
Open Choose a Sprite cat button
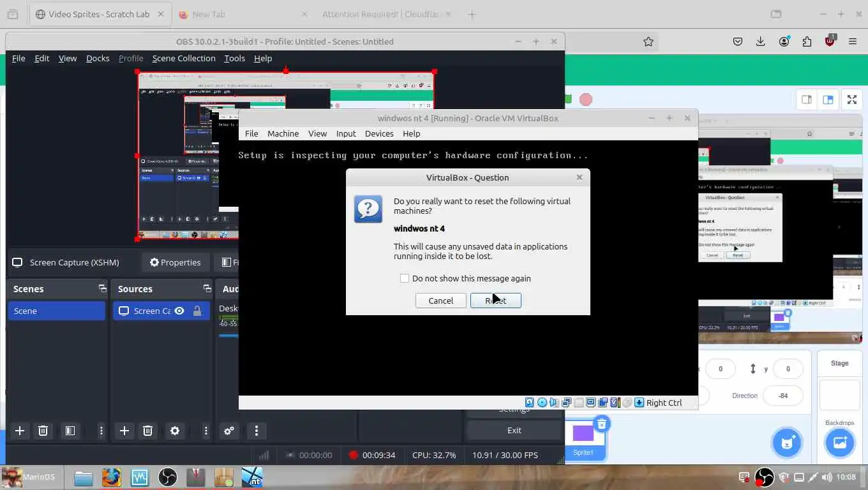click(x=788, y=443)
